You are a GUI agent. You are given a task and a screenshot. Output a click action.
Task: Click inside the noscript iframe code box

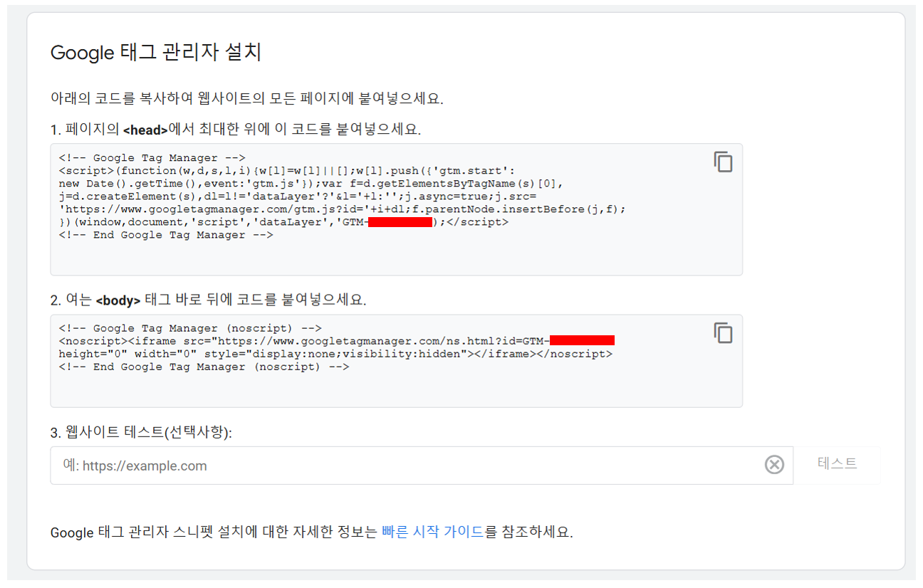point(396,361)
